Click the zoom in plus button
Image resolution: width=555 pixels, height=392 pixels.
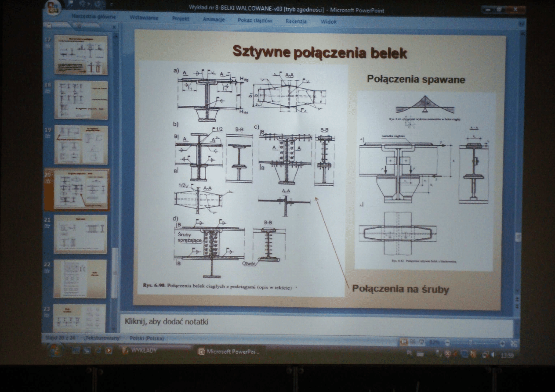502,342
